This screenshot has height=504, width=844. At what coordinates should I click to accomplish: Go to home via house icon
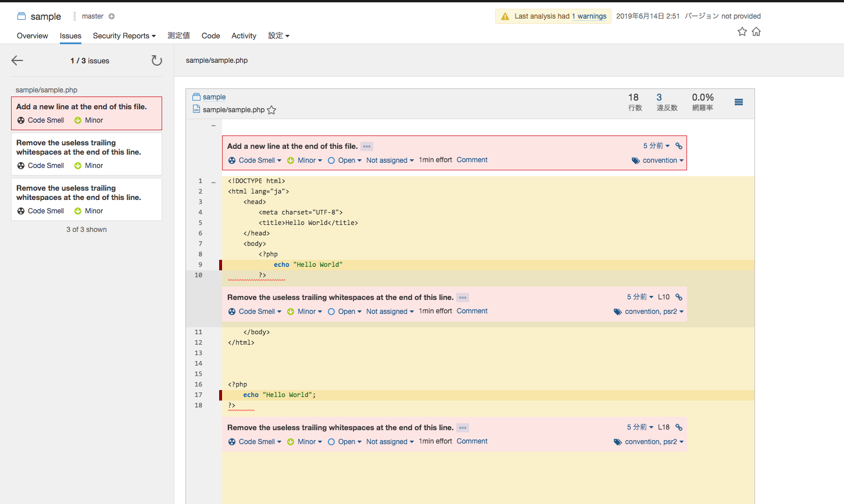756,31
